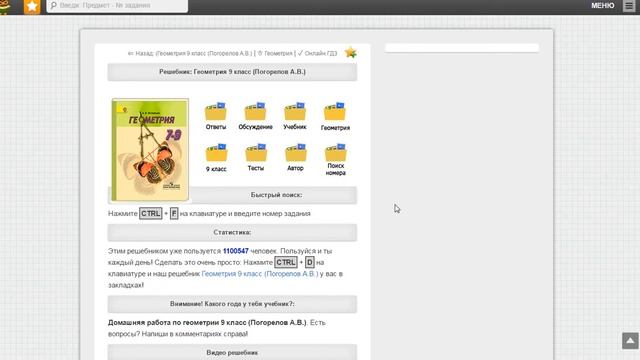Open the hamburger menu icon
The height and width of the screenshot is (360, 640).
(629, 6)
